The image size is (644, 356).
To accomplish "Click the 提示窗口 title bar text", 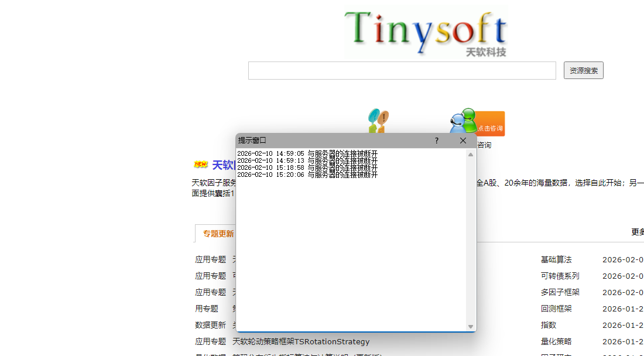I will [252, 141].
